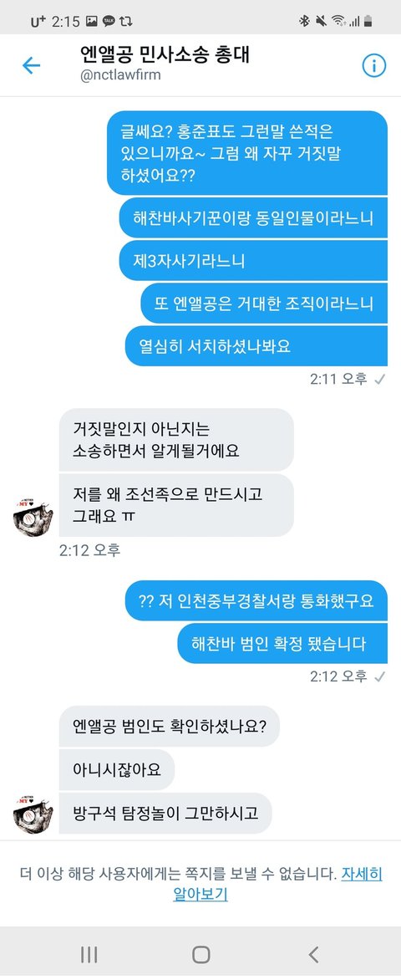
Task: Tap the gallery notification icon
Action: (91, 21)
